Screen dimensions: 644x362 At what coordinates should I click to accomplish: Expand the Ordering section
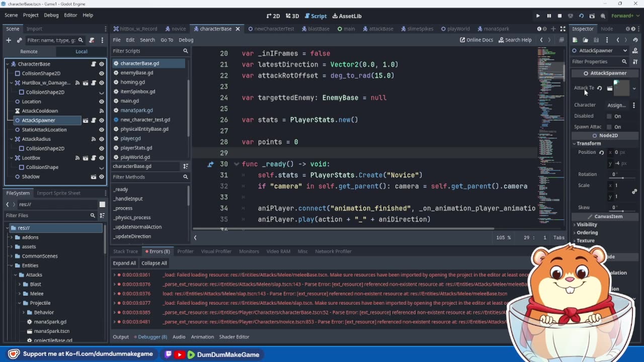[587, 233]
